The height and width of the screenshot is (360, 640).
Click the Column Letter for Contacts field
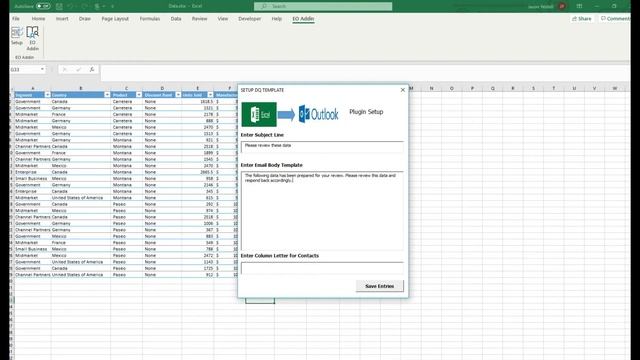coord(322,268)
